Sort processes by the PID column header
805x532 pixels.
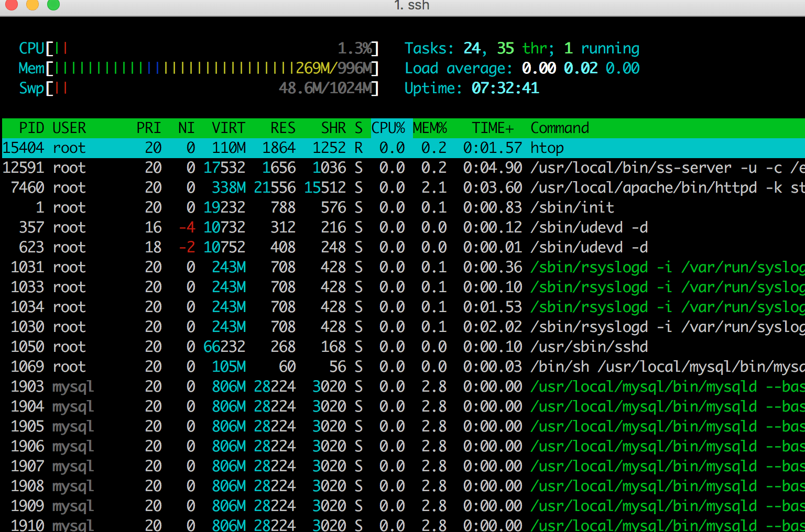pyautogui.click(x=31, y=128)
